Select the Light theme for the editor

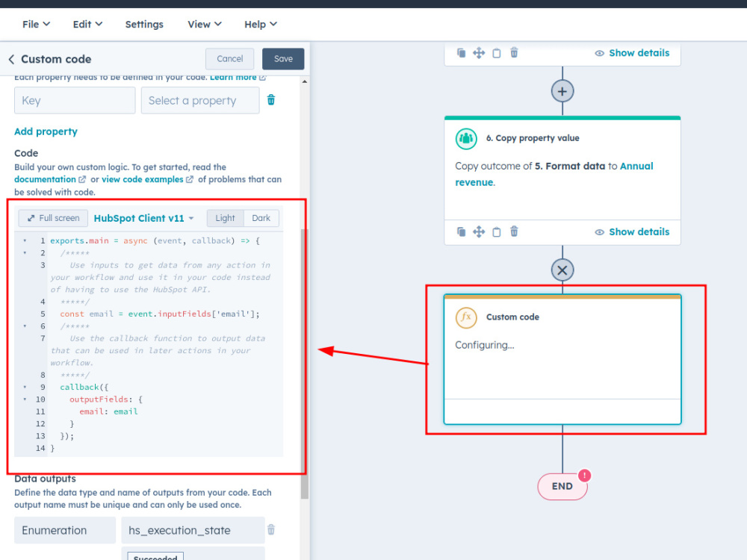(225, 218)
